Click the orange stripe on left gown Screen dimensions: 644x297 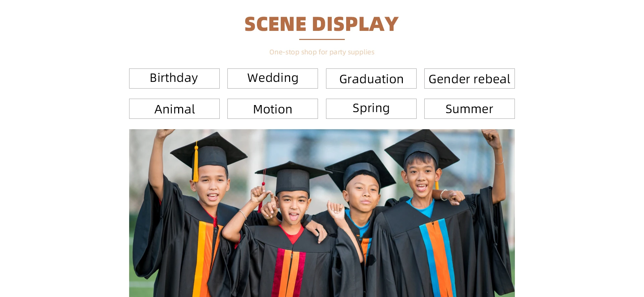click(x=209, y=258)
